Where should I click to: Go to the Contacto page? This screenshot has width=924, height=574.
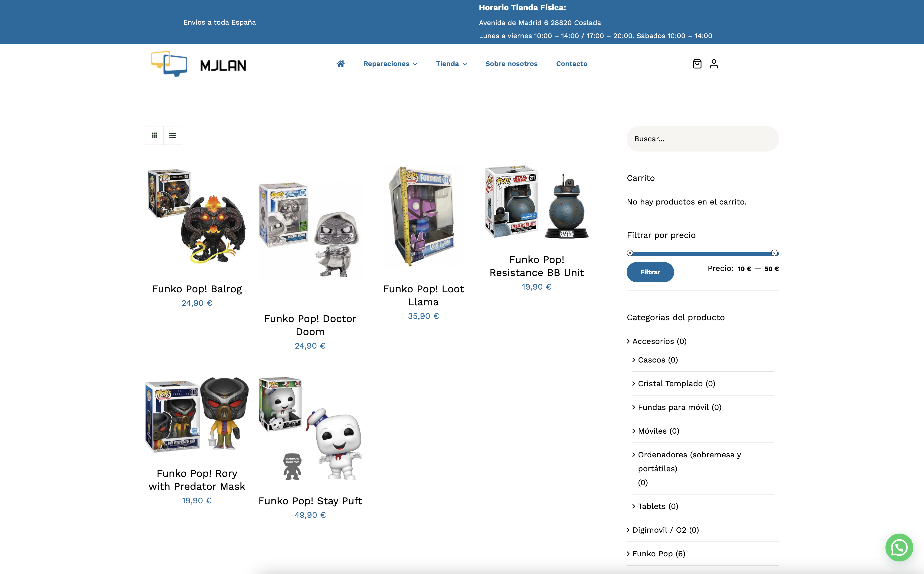[571, 64]
